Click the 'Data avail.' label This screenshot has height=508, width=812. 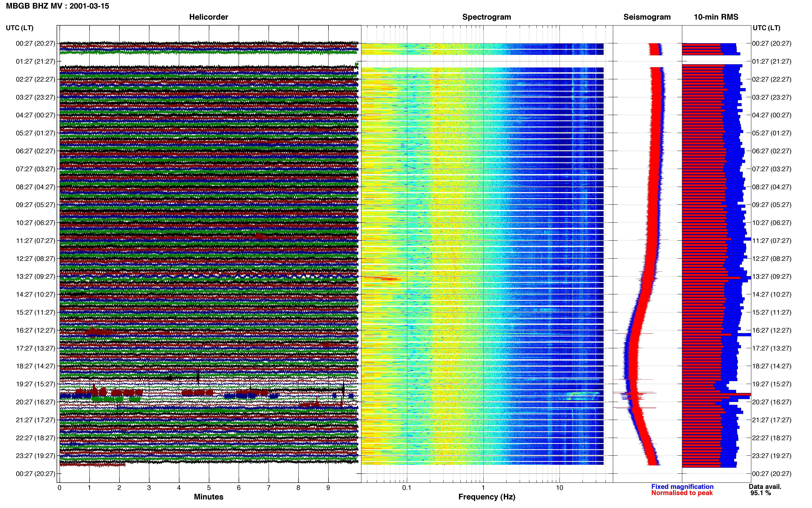(x=765, y=487)
